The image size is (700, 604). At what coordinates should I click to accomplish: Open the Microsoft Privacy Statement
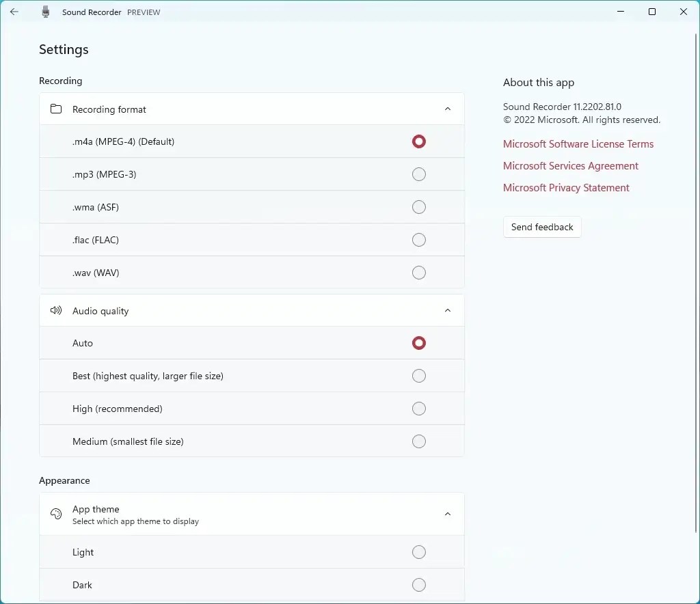pos(566,187)
